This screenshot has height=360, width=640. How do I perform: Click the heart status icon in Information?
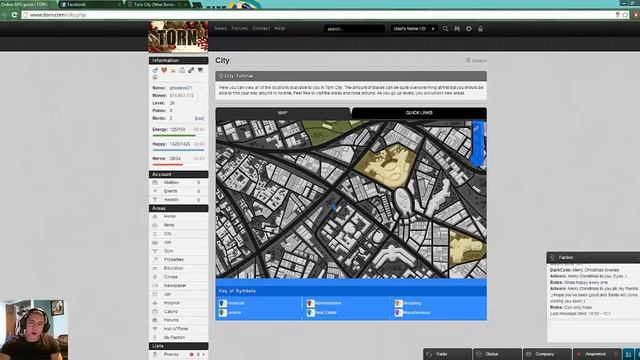tap(164, 70)
